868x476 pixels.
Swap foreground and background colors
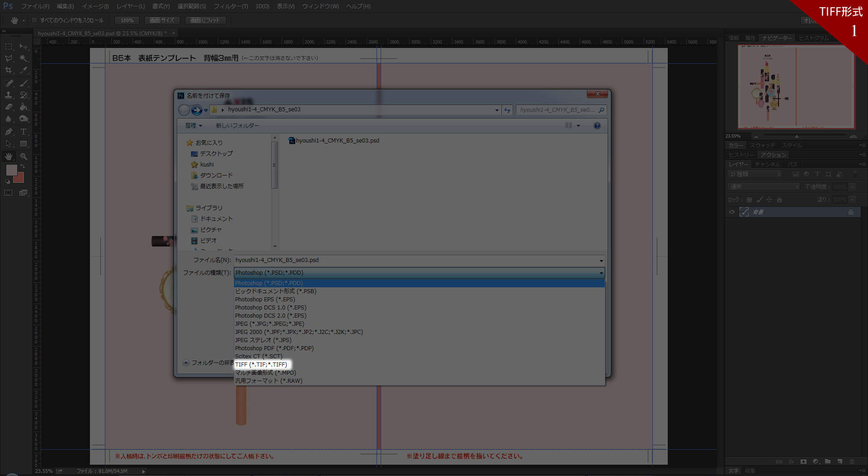[x=23, y=167]
